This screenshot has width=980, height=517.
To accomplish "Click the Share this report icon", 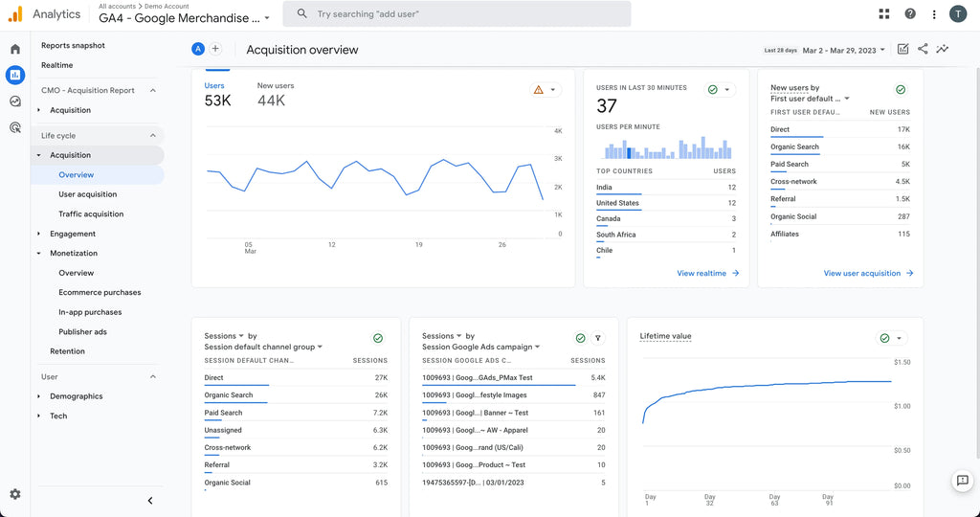I will [923, 49].
